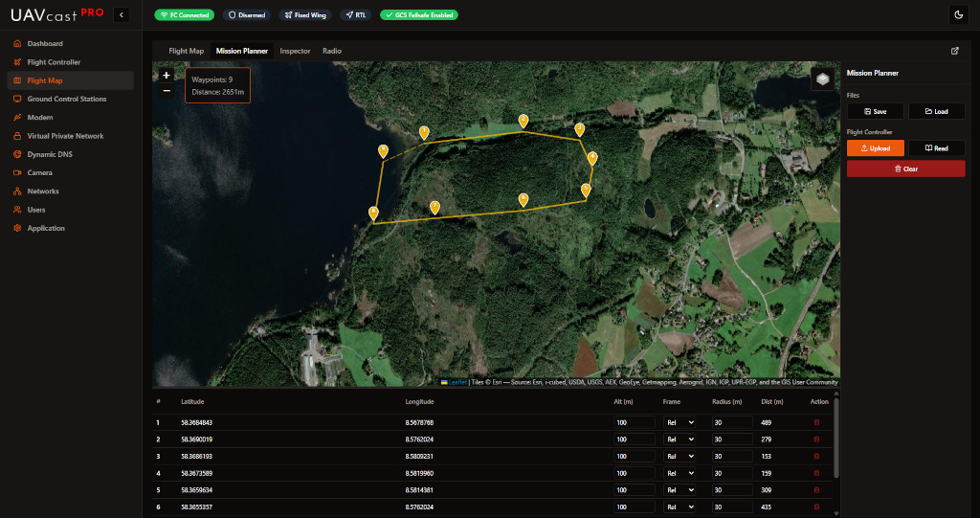Open the Frame dropdown for waypoint 1
This screenshot has width=980, height=518.
(x=679, y=422)
